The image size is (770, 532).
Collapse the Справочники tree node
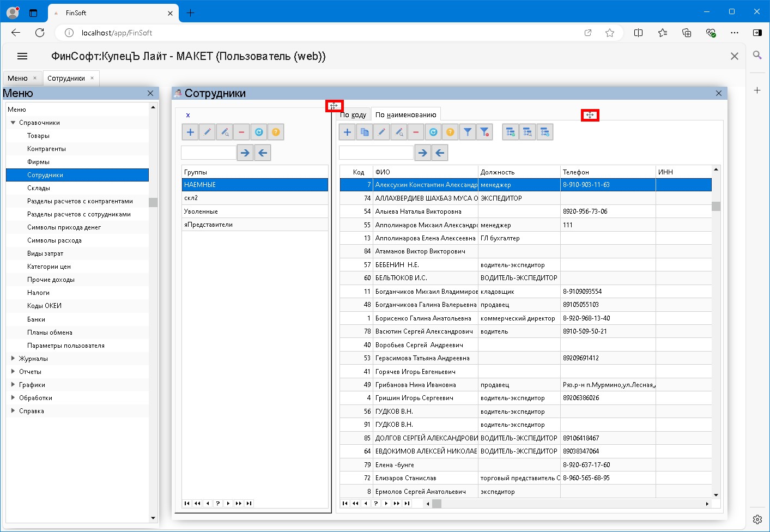[13, 123]
